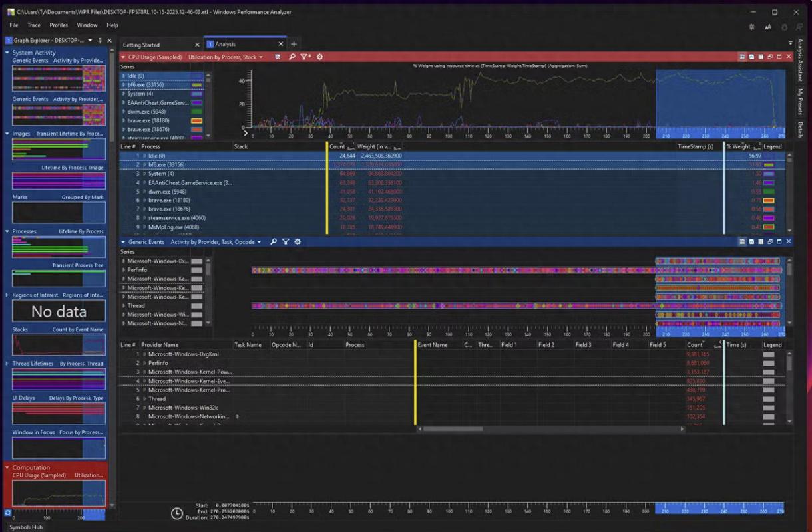
Task: Switch to the Getting Started tab
Action: 141,45
